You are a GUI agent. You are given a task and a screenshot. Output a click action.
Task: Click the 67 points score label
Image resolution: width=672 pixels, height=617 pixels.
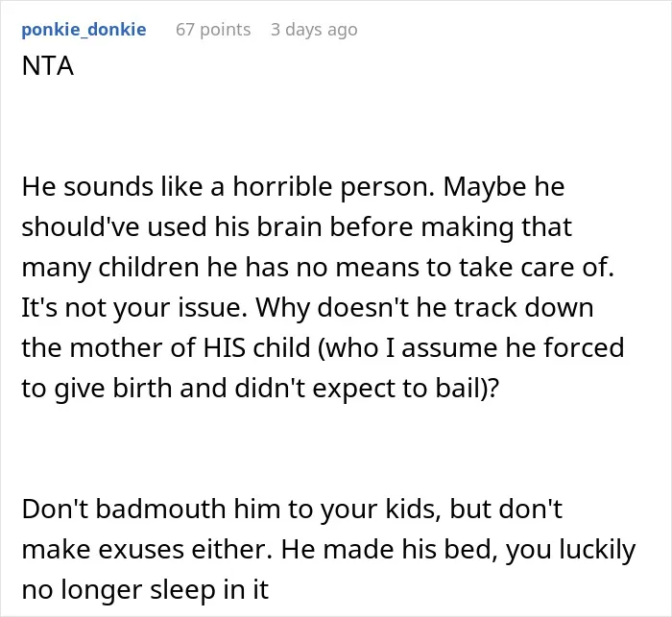click(213, 30)
